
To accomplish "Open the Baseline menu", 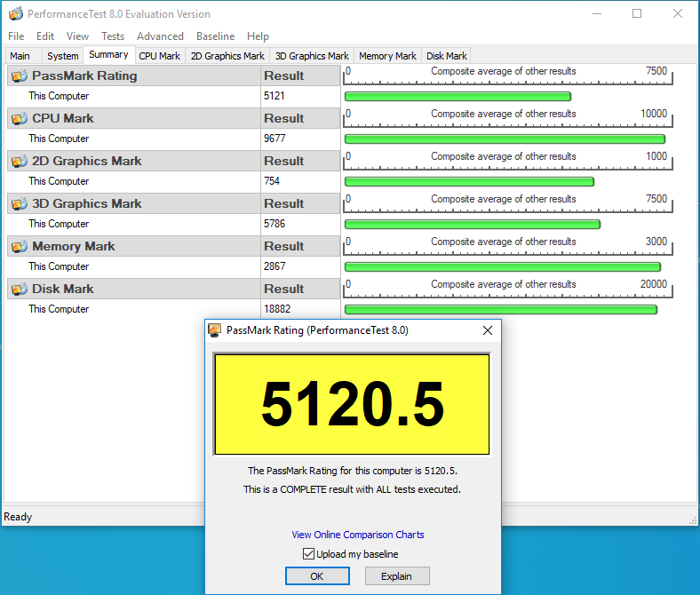I will (216, 36).
